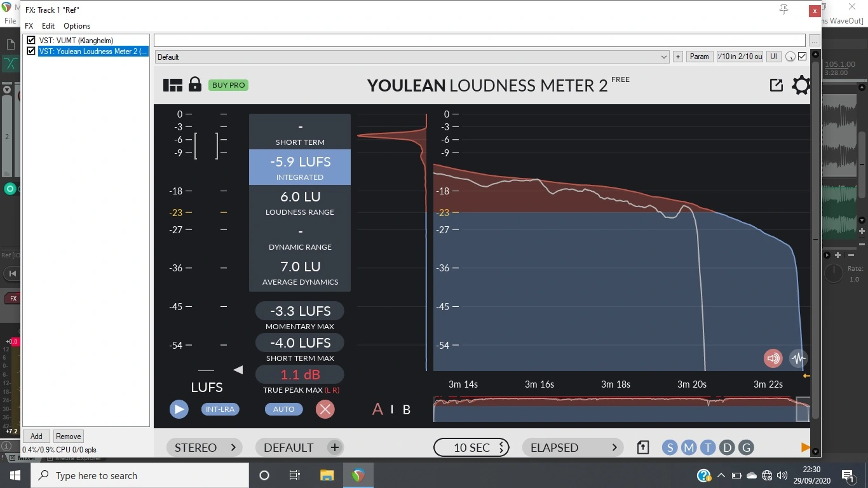
Task: Open the FX menu
Action: (29, 26)
